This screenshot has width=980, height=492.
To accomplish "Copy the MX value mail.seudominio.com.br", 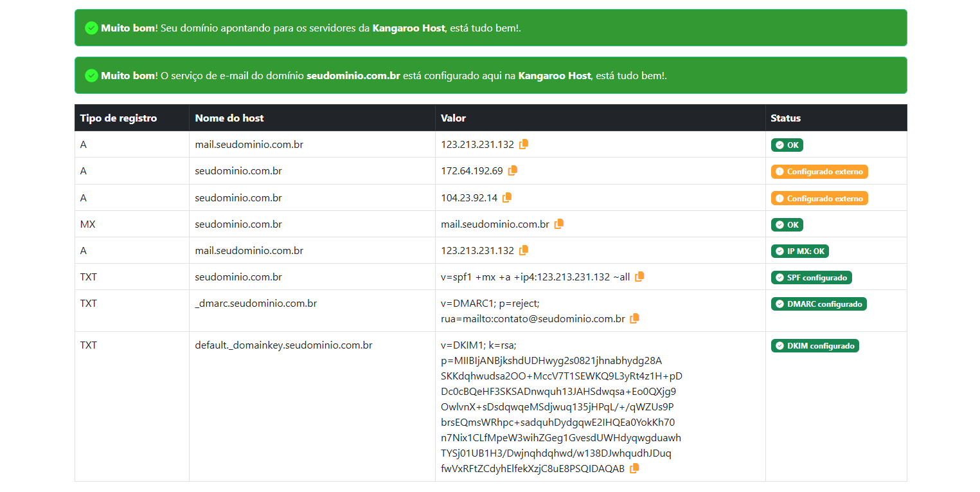I will pos(558,224).
